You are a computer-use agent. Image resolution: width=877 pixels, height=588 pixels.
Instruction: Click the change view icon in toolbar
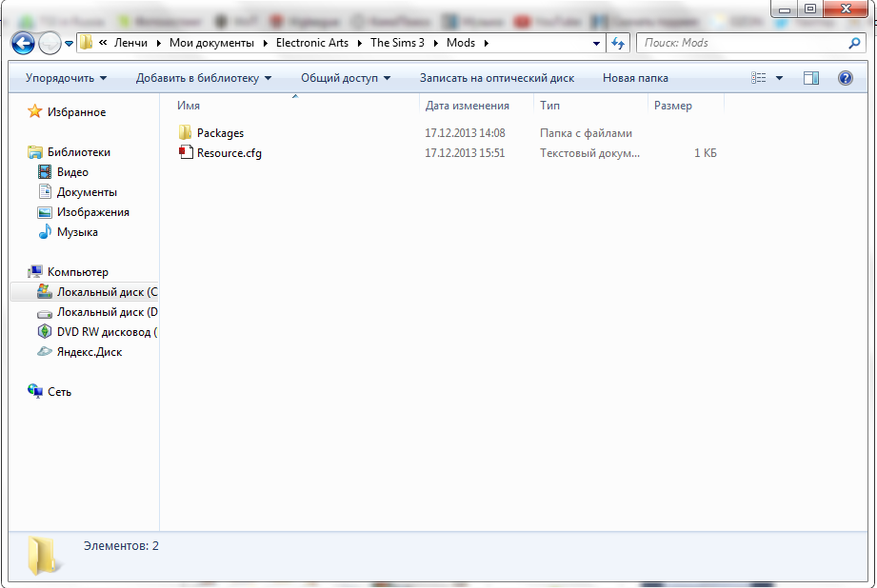[759, 78]
